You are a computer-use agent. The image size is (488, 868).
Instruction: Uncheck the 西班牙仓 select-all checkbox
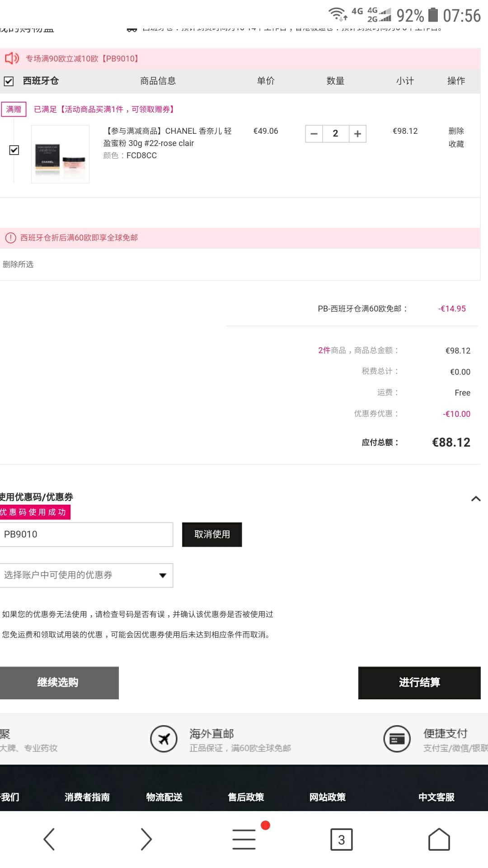coord(9,81)
